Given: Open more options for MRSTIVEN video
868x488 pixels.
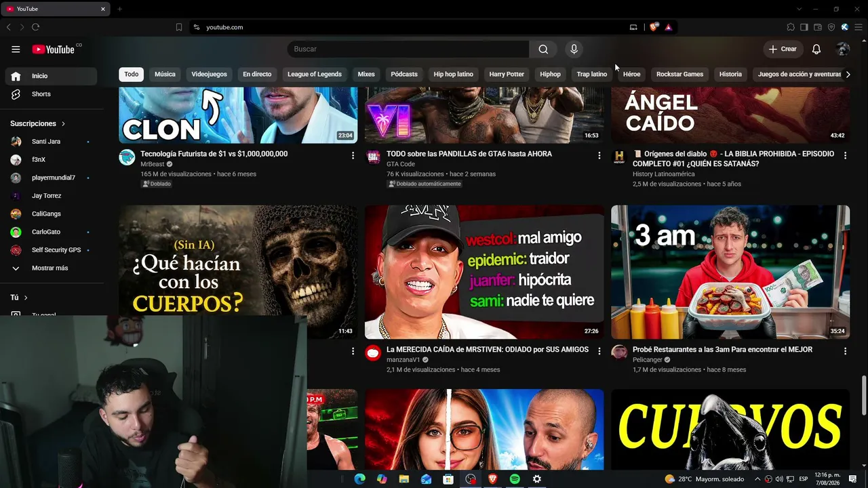Looking at the screenshot, I should point(599,351).
